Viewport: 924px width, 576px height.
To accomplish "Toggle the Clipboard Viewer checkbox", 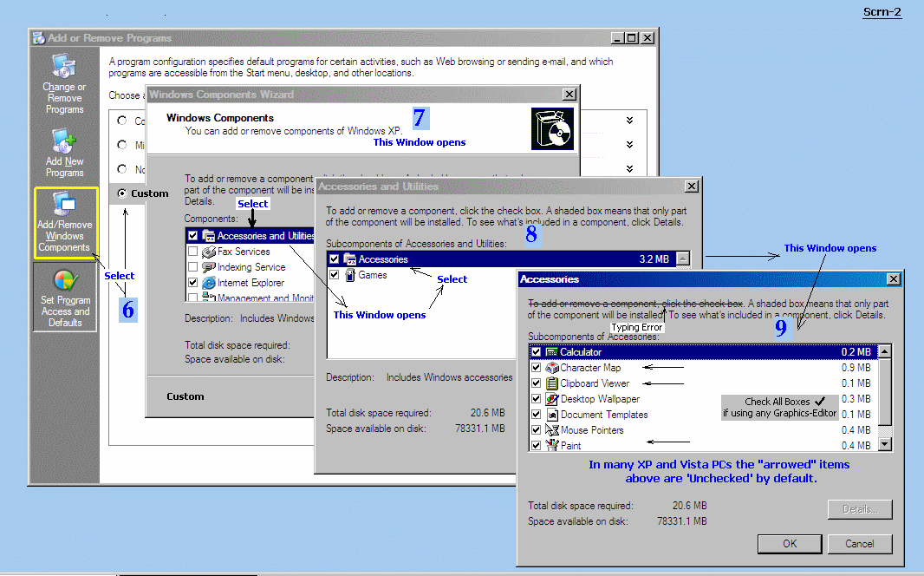I will (536, 383).
